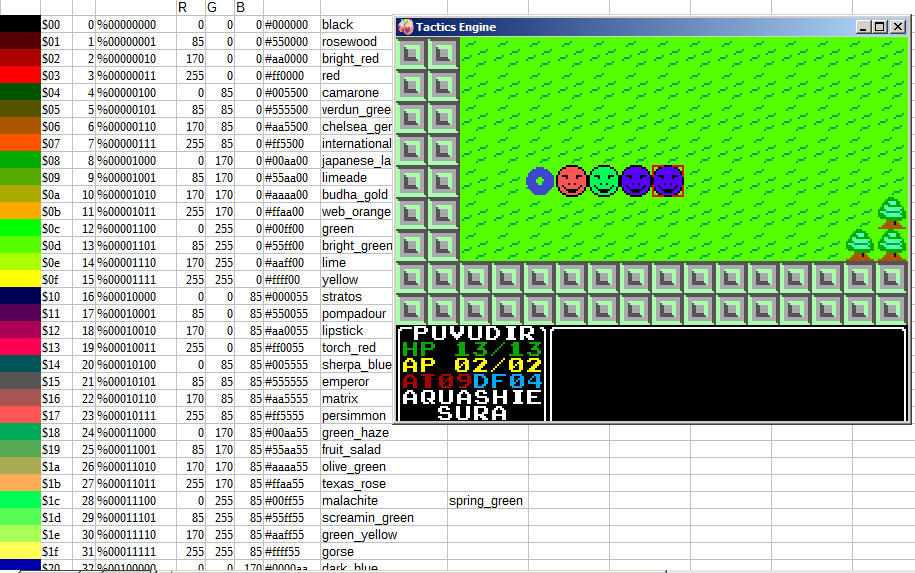915x573 pixels.
Task: Click the green smiley face unit
Action: 604,181
